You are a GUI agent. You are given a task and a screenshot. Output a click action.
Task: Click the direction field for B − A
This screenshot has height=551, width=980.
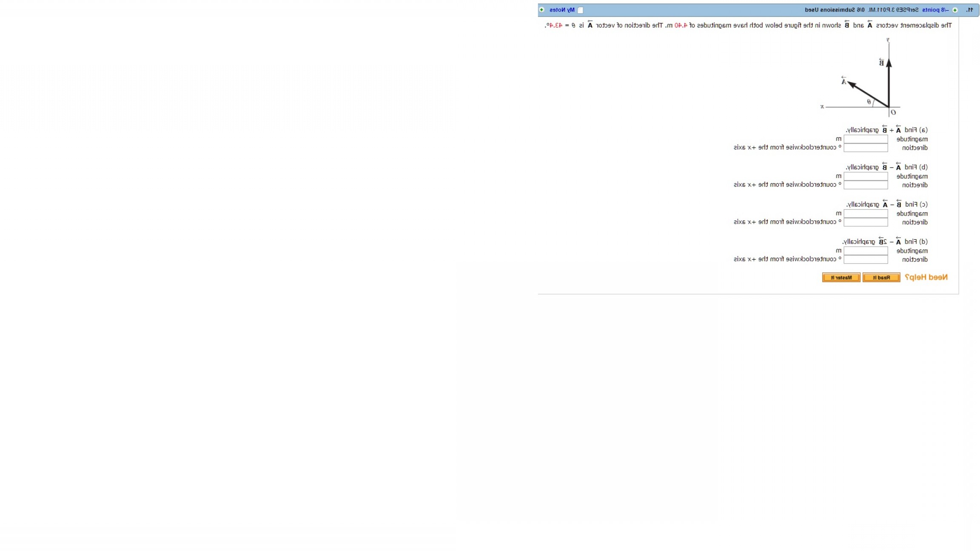click(x=866, y=222)
